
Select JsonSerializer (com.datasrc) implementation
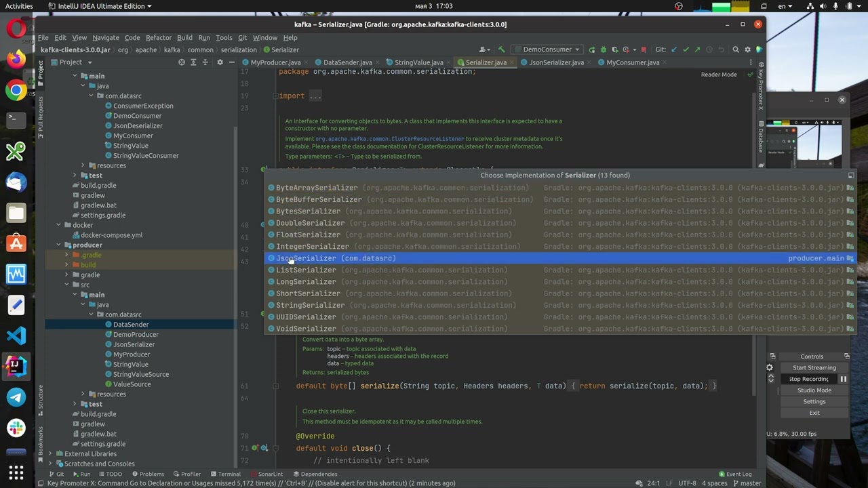[559, 258]
